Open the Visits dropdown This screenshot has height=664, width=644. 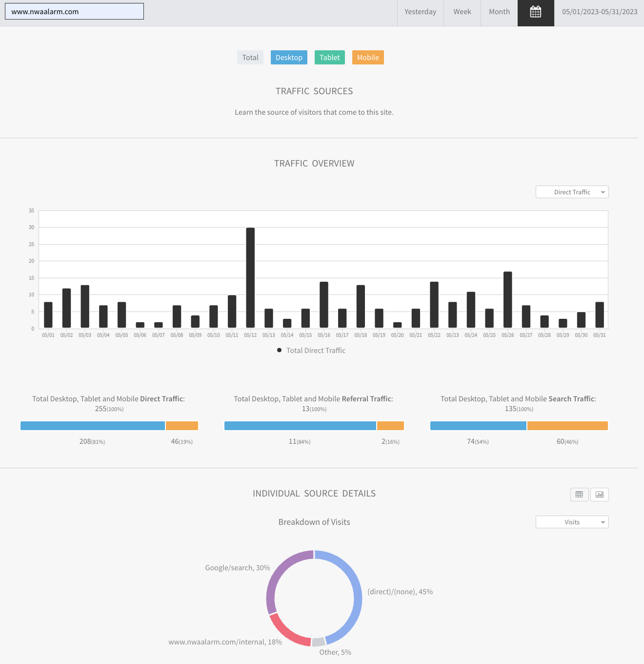point(572,522)
